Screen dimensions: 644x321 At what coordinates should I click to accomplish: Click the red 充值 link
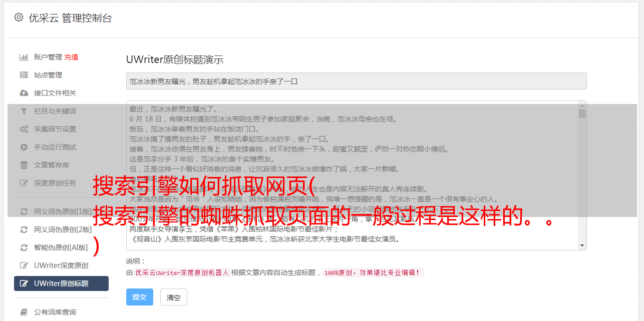(71, 57)
